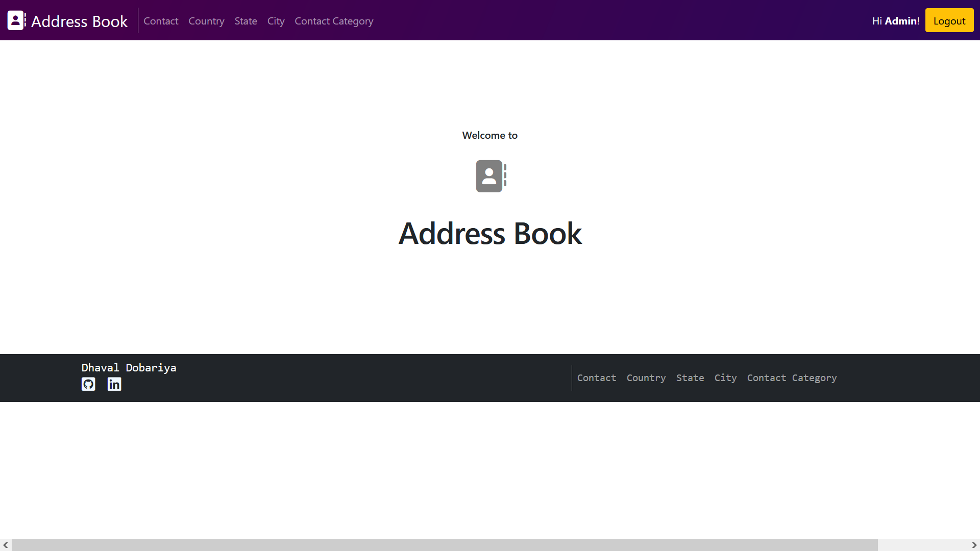This screenshot has height=551, width=980.
Task: Open the footer State link
Action: [690, 378]
